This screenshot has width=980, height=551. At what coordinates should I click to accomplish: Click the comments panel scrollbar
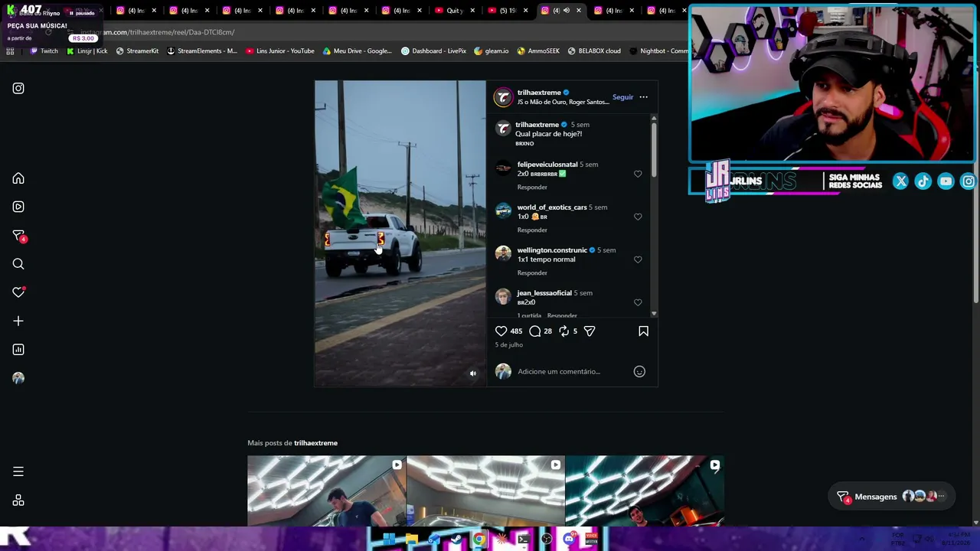coord(654,149)
